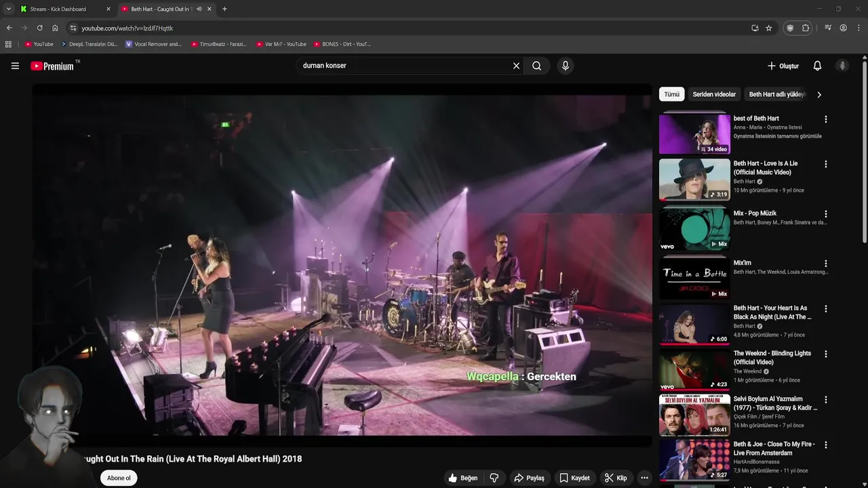Screen dimensions: 868x488
Task: Open options for Selvi Boylum Al Yazmalım
Action: [825, 400]
